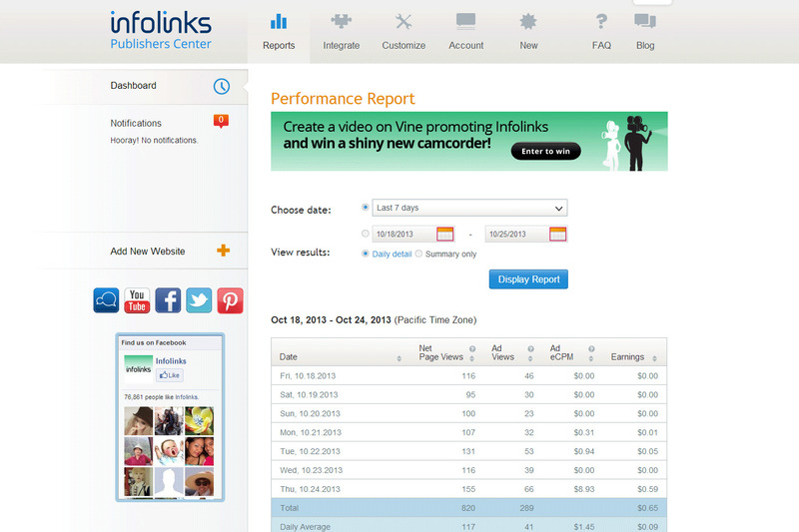Click the '$8.93' eCPM cell
The width and height of the screenshot is (799, 532).
tap(584, 489)
